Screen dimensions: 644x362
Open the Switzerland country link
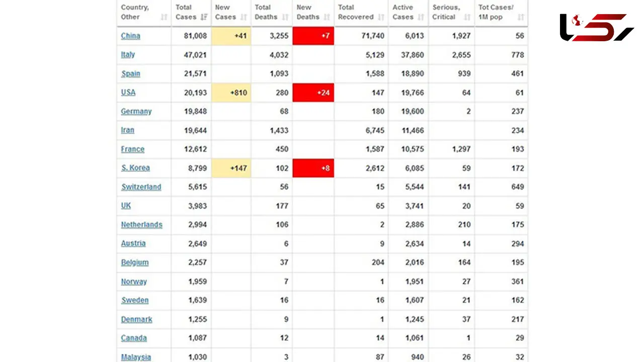(x=141, y=187)
